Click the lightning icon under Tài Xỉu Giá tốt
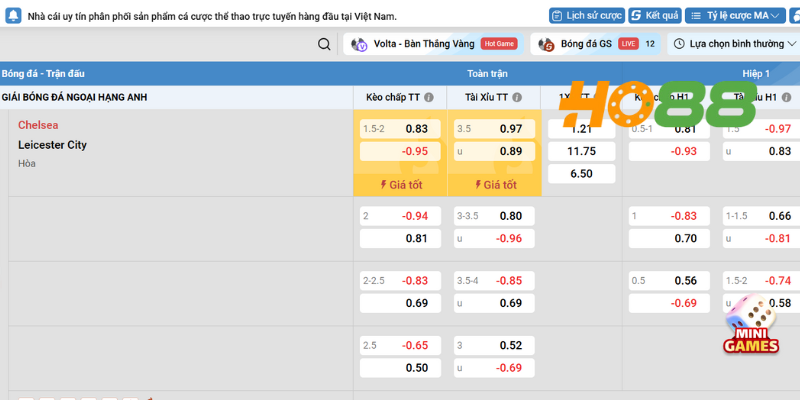Viewport: 800px width, 400px height. 478,185
